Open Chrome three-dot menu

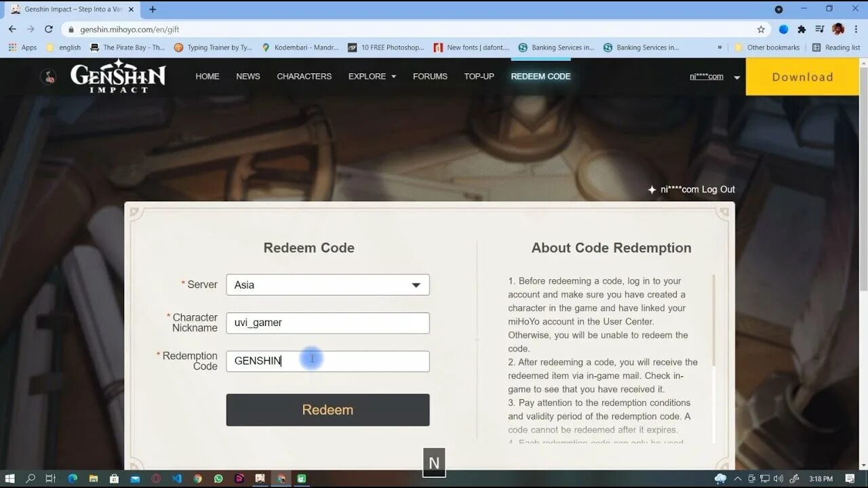[x=856, y=29]
